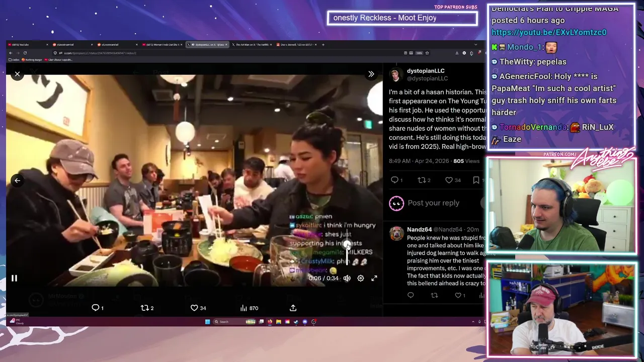Collapse the tweet sidebar with the double-chevron
The height and width of the screenshot is (362, 644).
click(371, 74)
